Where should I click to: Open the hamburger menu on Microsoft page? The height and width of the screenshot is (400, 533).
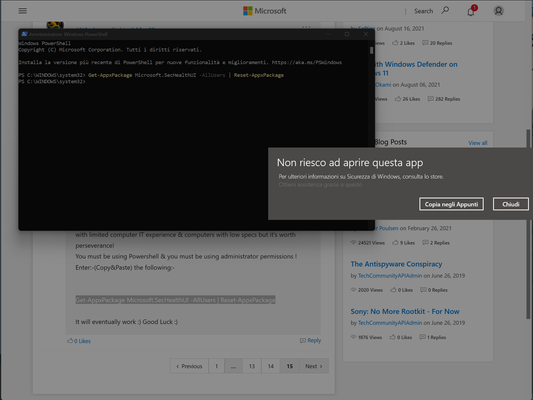tap(22, 11)
